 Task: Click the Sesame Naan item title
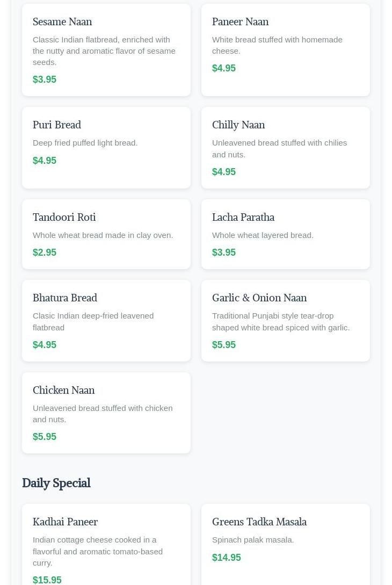pyautogui.click(x=62, y=21)
